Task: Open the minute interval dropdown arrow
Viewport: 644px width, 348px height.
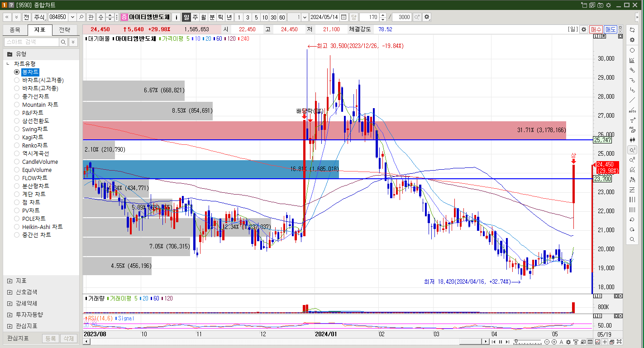Action: pos(304,17)
